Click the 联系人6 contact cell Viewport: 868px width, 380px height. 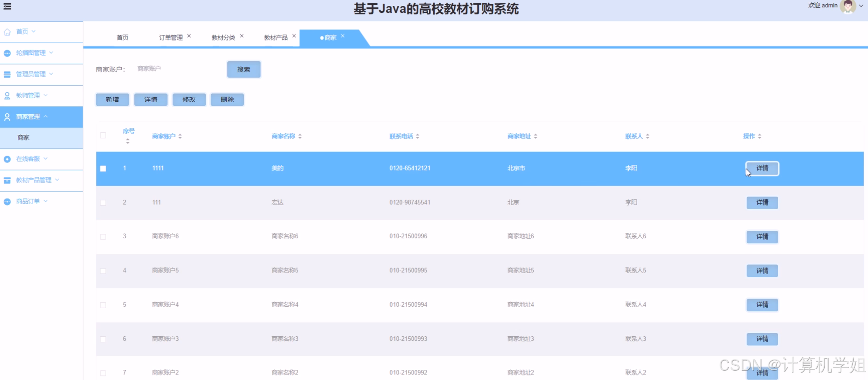[636, 236]
